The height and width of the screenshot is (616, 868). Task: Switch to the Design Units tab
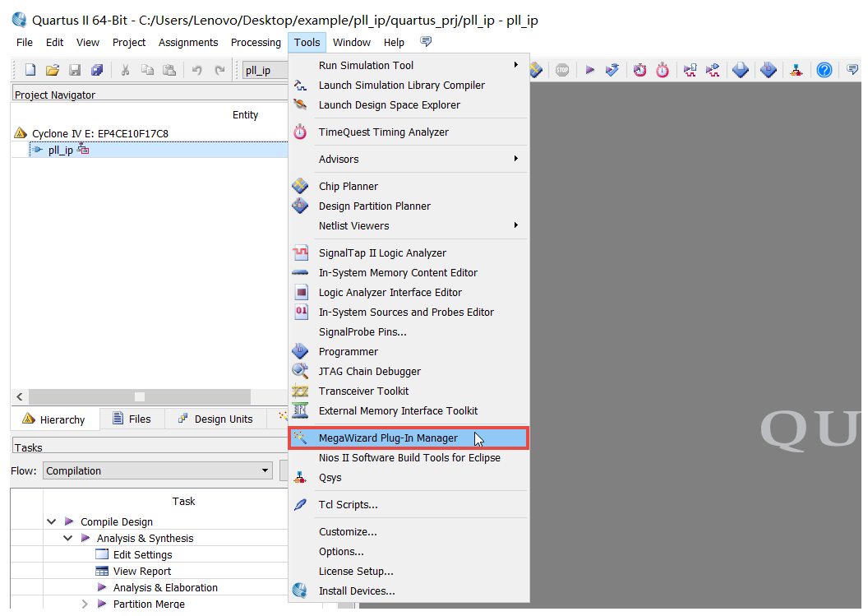coord(215,419)
